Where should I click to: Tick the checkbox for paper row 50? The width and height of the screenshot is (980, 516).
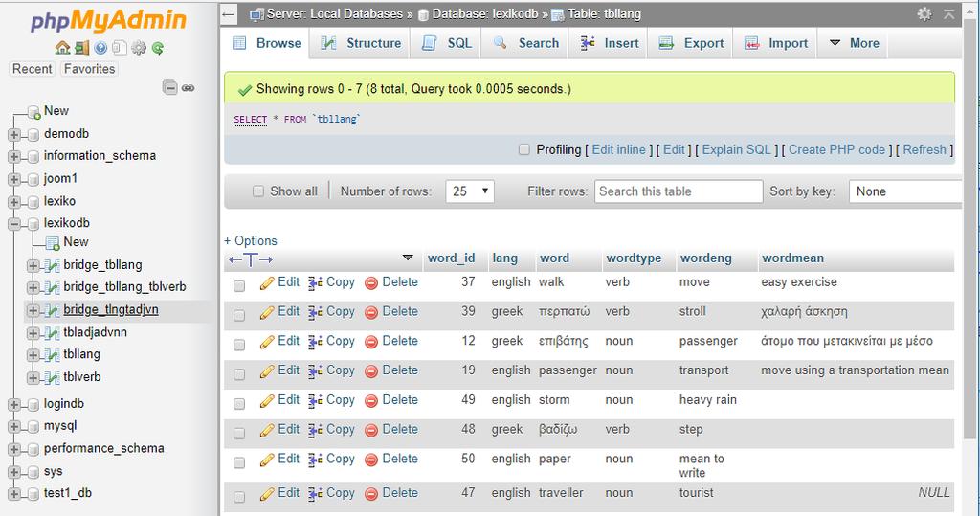(x=239, y=462)
